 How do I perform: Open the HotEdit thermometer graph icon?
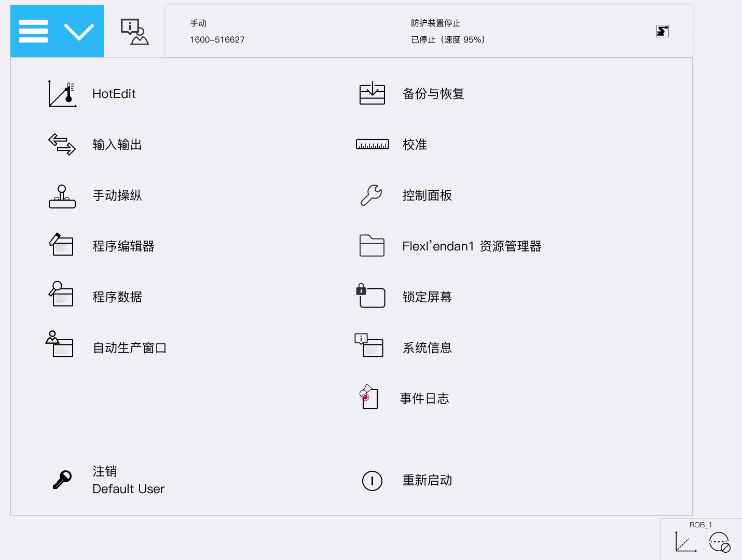(62, 94)
